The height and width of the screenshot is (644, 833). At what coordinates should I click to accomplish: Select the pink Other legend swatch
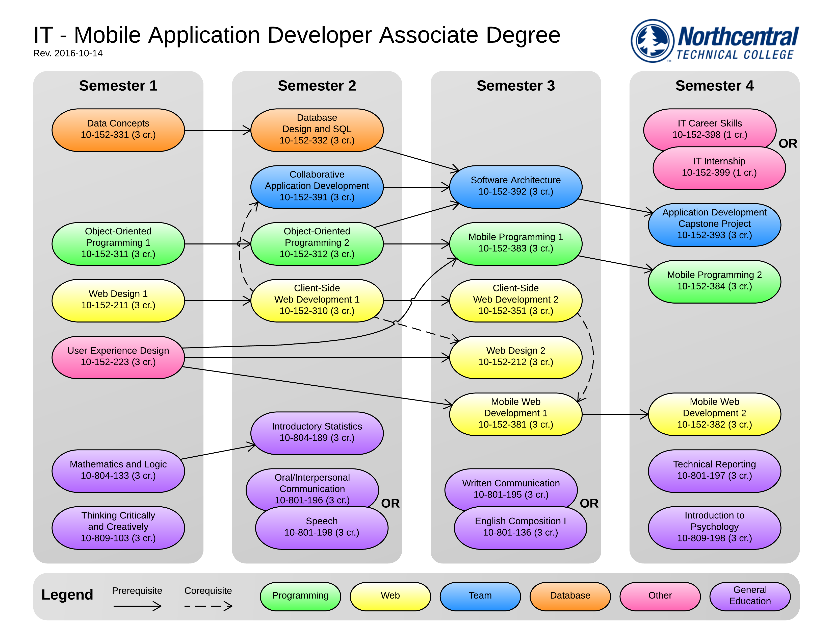click(x=660, y=596)
